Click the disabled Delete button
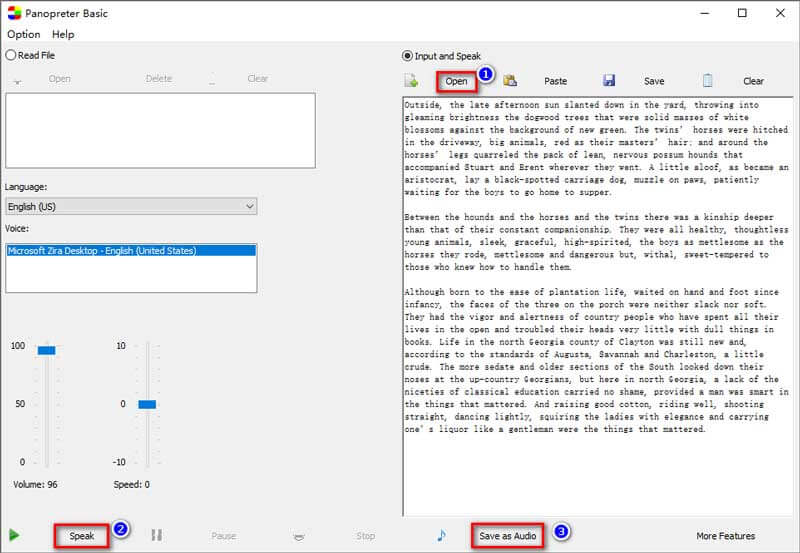 [x=159, y=79]
